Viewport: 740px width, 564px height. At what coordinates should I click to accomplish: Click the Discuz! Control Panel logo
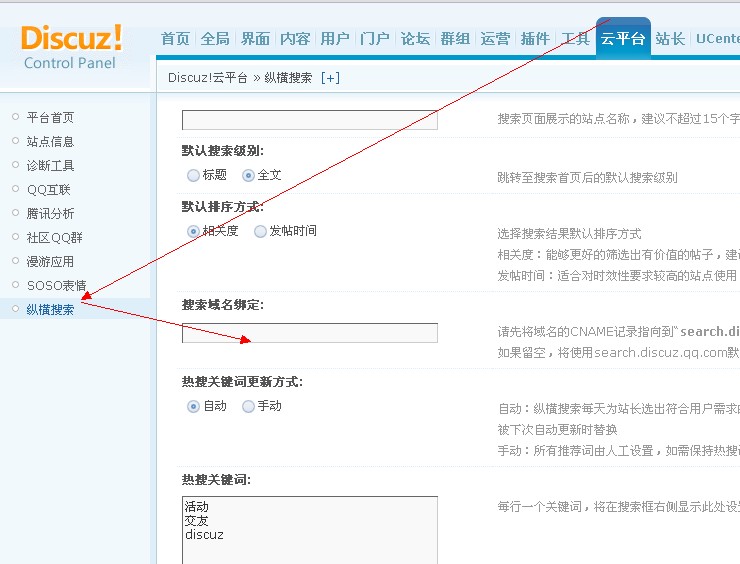tap(71, 47)
